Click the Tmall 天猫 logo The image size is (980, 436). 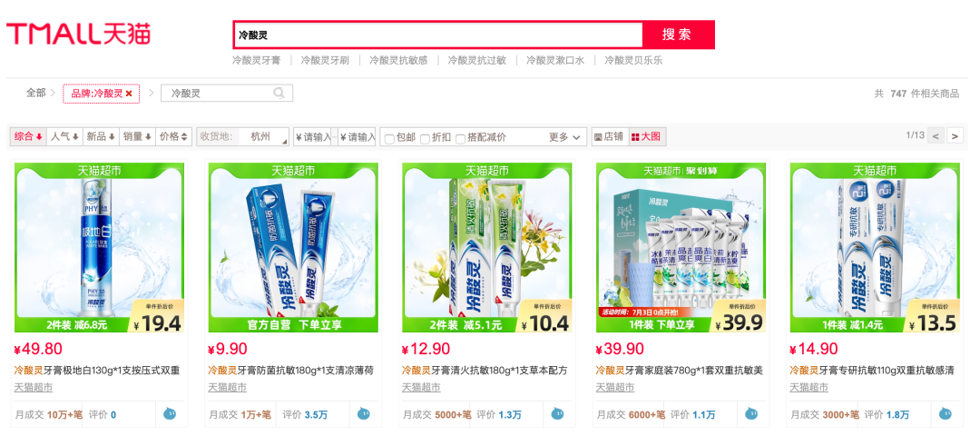[x=79, y=33]
